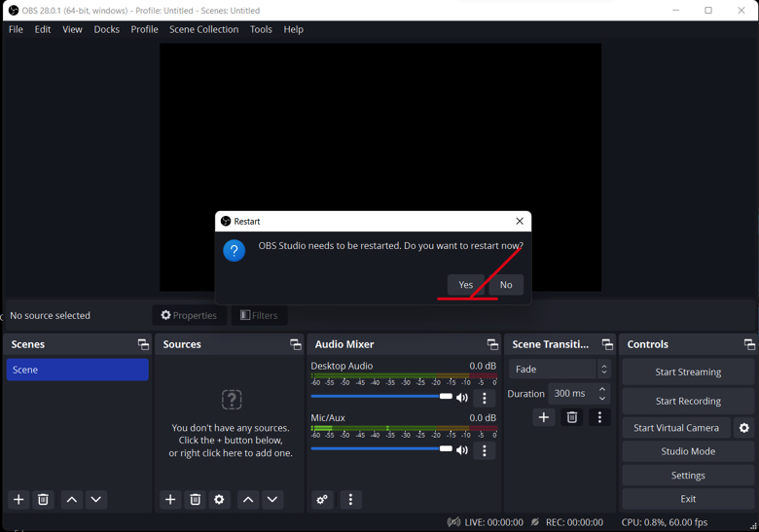The height and width of the screenshot is (532, 759).
Task: Add a new source with the plus icon
Action: pos(170,499)
